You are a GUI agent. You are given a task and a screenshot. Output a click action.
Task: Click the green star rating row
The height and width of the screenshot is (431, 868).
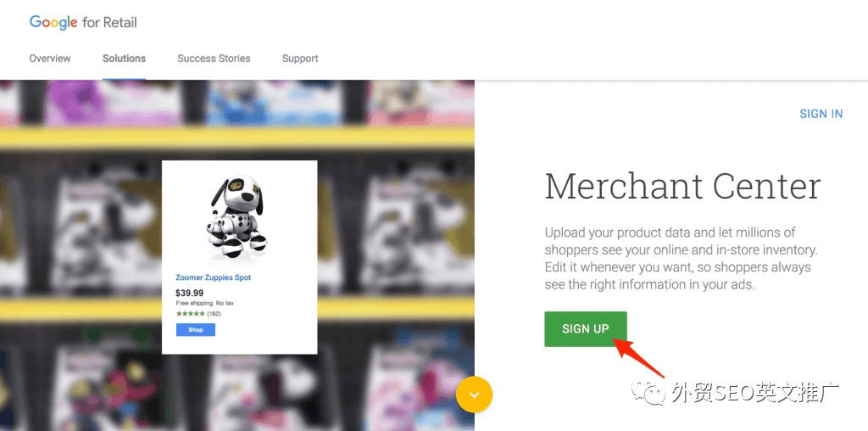[x=191, y=314]
